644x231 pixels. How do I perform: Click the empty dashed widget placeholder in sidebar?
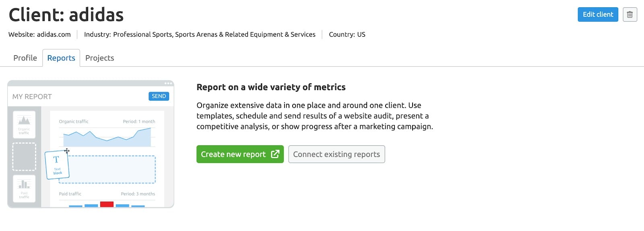(x=24, y=157)
